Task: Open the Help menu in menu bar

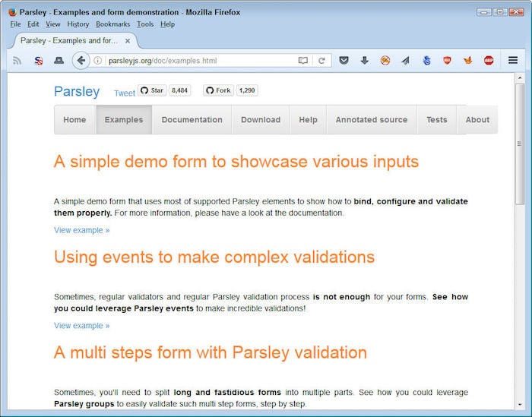Action: click(x=168, y=24)
